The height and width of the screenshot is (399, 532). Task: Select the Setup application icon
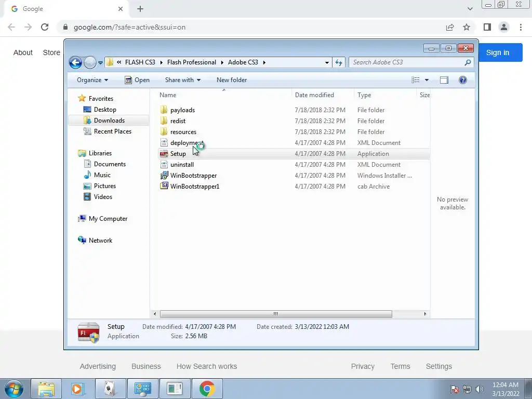(164, 153)
